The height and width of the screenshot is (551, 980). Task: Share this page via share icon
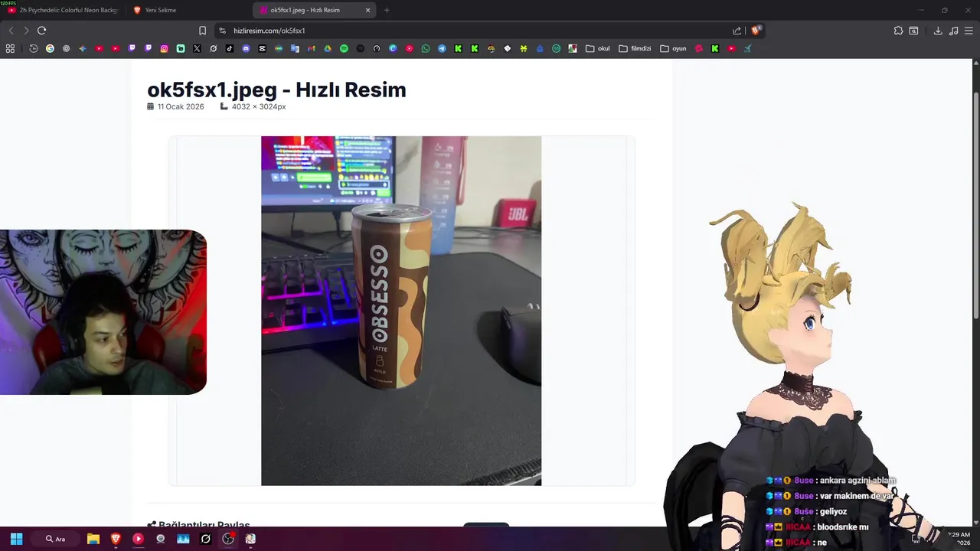[x=737, y=31]
